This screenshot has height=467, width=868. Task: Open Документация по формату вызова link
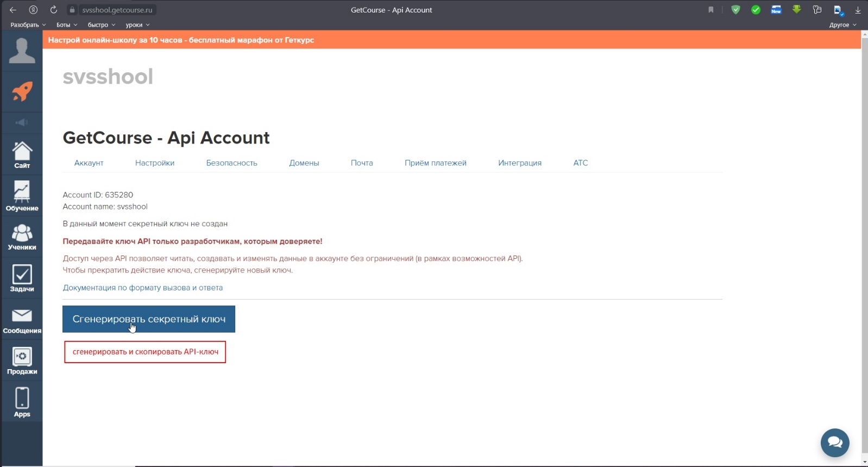142,288
